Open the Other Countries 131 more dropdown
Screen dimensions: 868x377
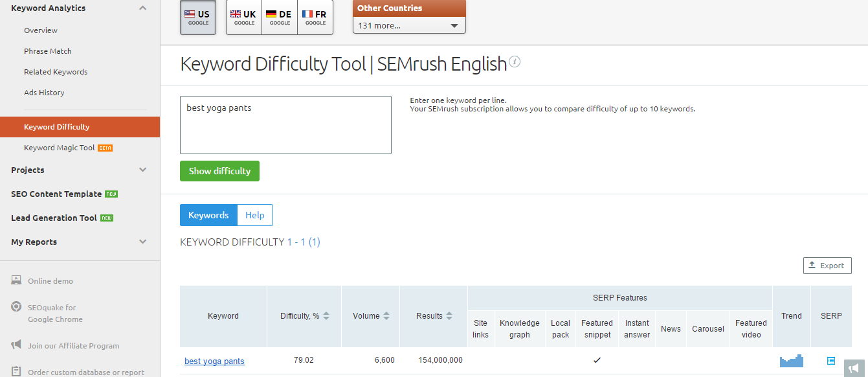pyautogui.click(x=409, y=25)
